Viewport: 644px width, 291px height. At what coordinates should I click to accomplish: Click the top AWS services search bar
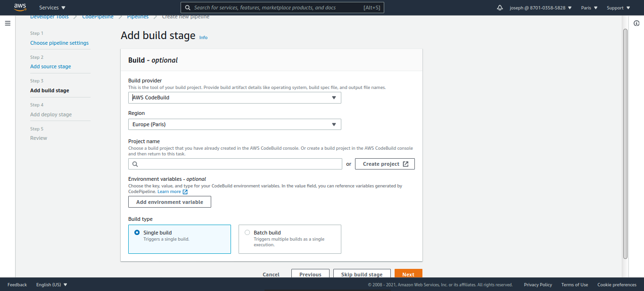282,8
